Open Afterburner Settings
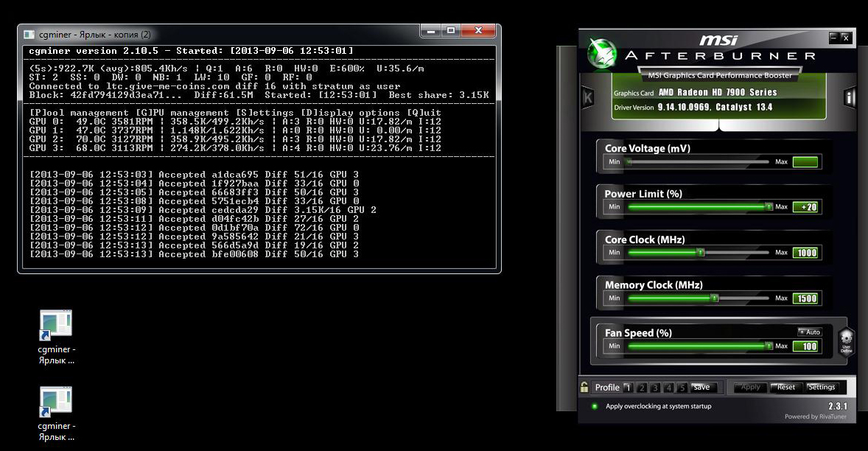 (822, 388)
